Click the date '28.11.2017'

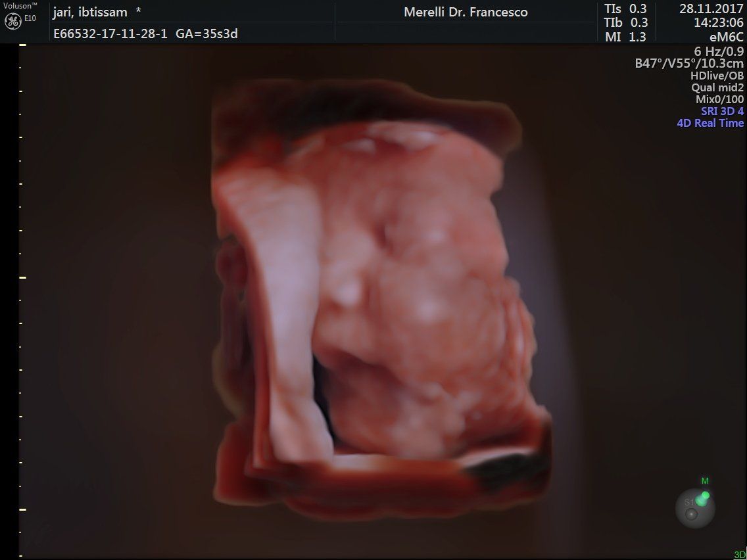pos(711,9)
